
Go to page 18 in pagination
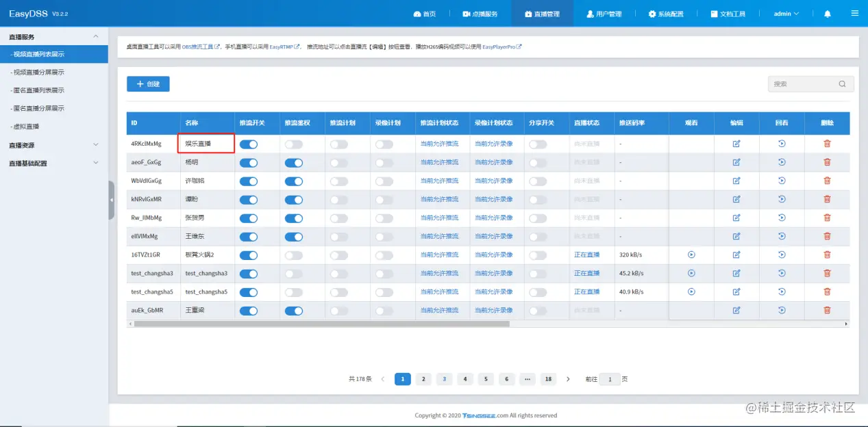pos(548,379)
